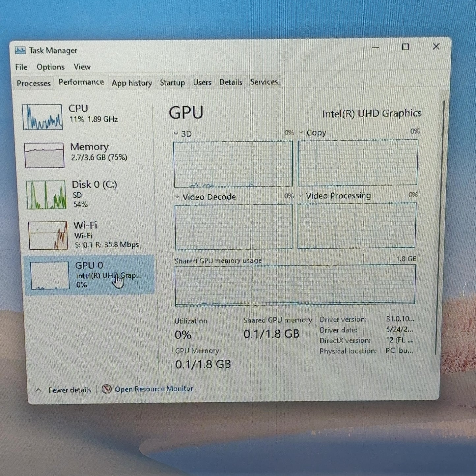Screen dimensions: 476x476
Task: Click the DirectX version 12 (FL ... value
Action: [399, 340]
